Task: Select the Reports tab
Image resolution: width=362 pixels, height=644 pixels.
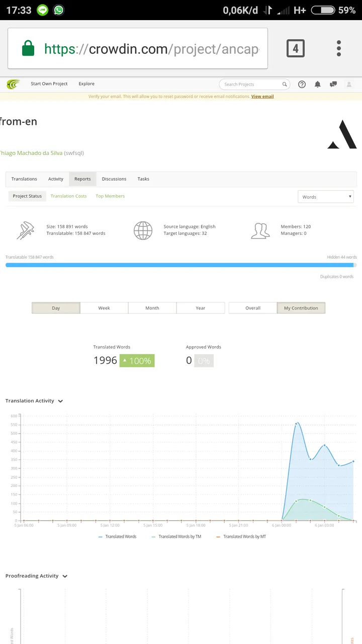Action: tap(82, 179)
